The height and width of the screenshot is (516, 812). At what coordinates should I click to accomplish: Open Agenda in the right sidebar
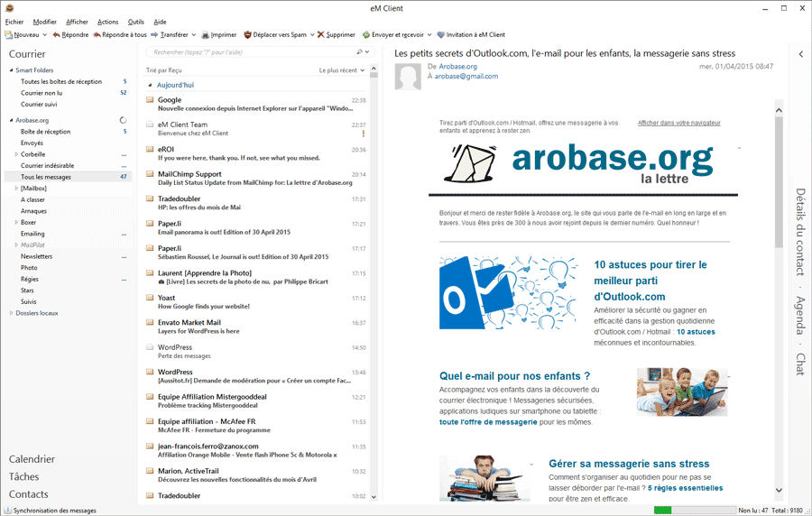tap(800, 315)
